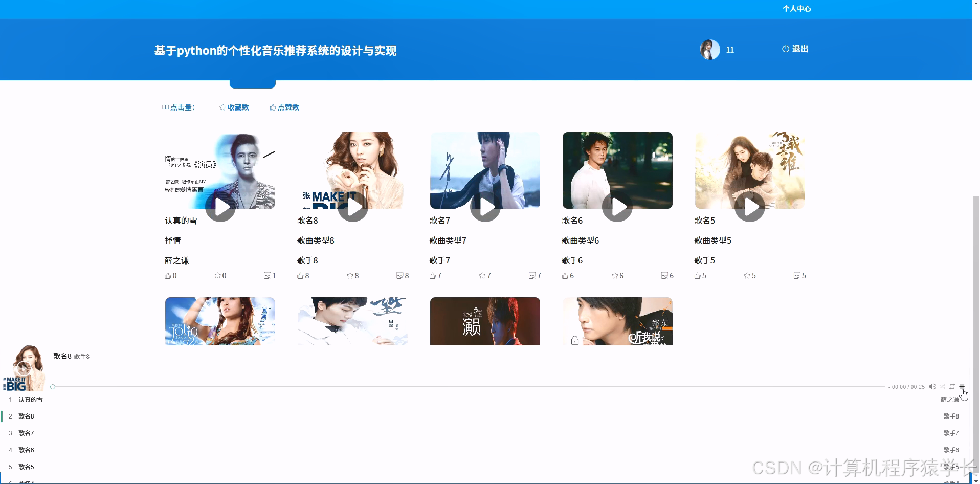Click the site title heading
Image resolution: width=980 pixels, height=484 pixels.
(x=275, y=51)
